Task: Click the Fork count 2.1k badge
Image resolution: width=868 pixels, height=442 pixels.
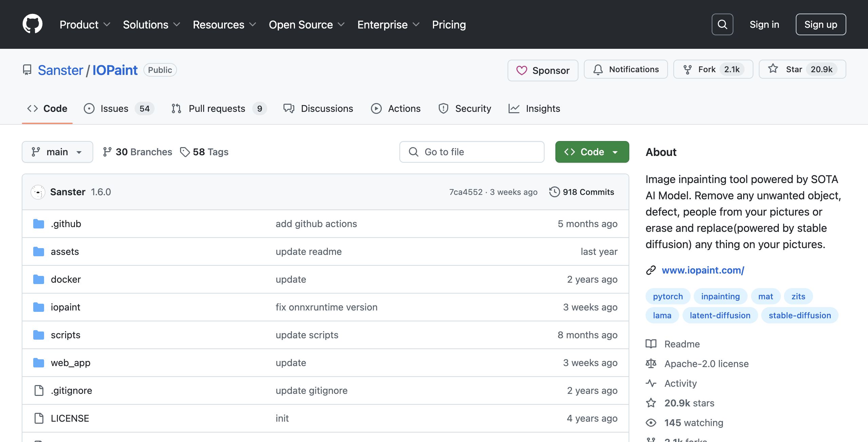Action: (732, 69)
